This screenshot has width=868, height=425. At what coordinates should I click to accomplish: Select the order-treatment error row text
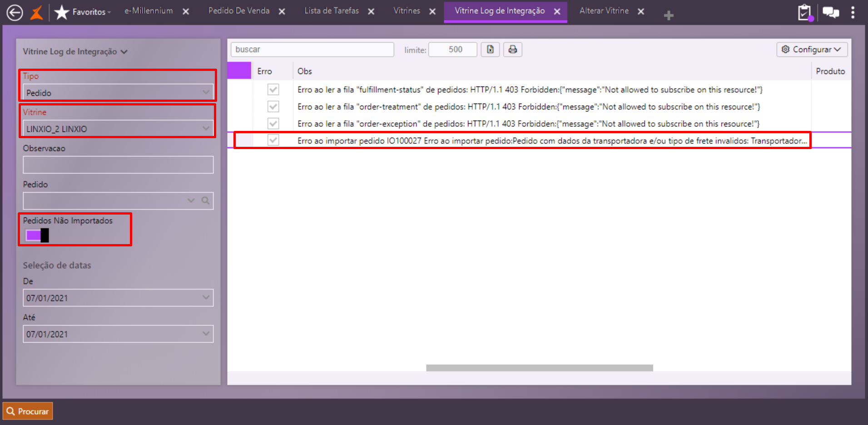529,107
